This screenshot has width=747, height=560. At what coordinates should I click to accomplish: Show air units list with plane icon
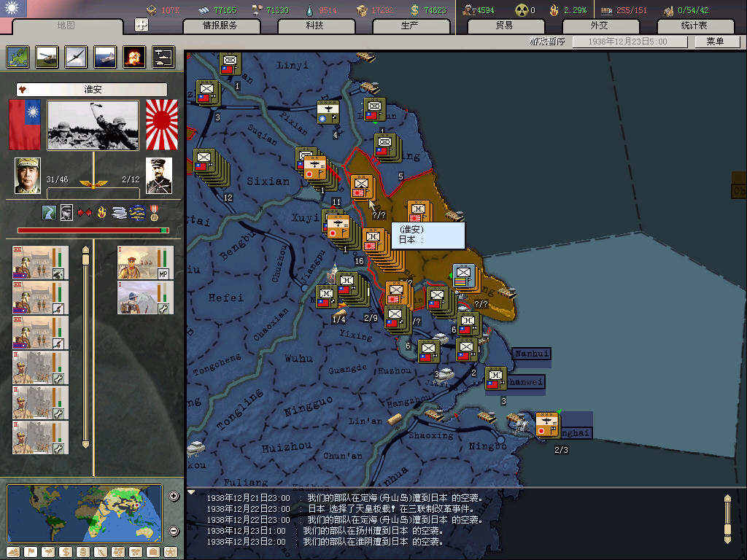(x=76, y=57)
